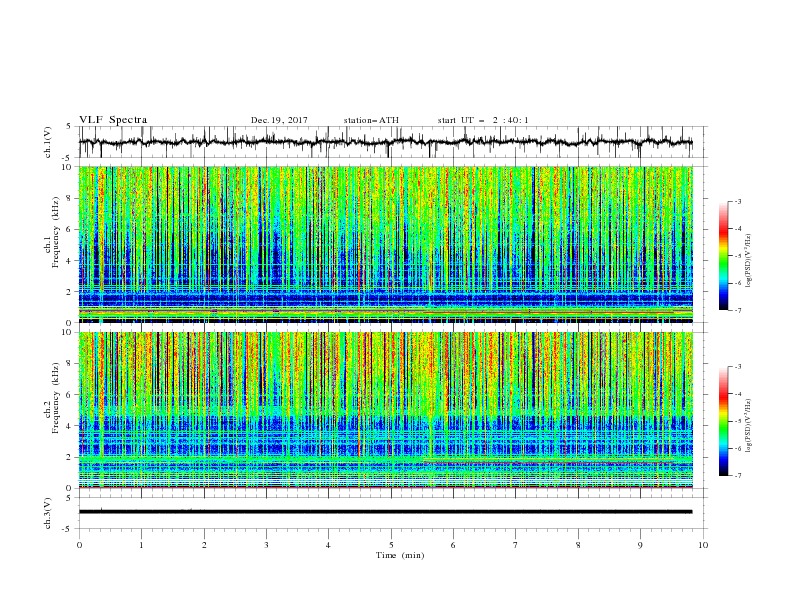792x612 pixels.
Task: Click the '-3' tick on ch.1 colorbar
Action: click(x=738, y=201)
